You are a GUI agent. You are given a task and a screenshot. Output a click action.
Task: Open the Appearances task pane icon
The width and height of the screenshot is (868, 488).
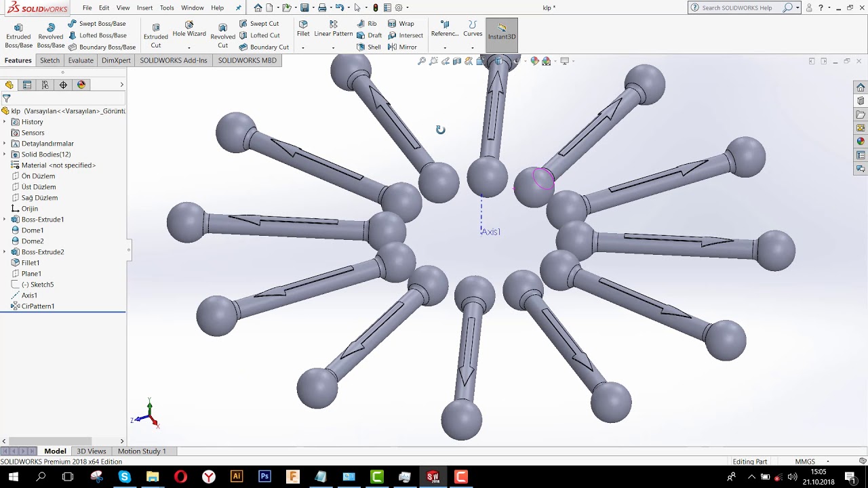(861, 142)
